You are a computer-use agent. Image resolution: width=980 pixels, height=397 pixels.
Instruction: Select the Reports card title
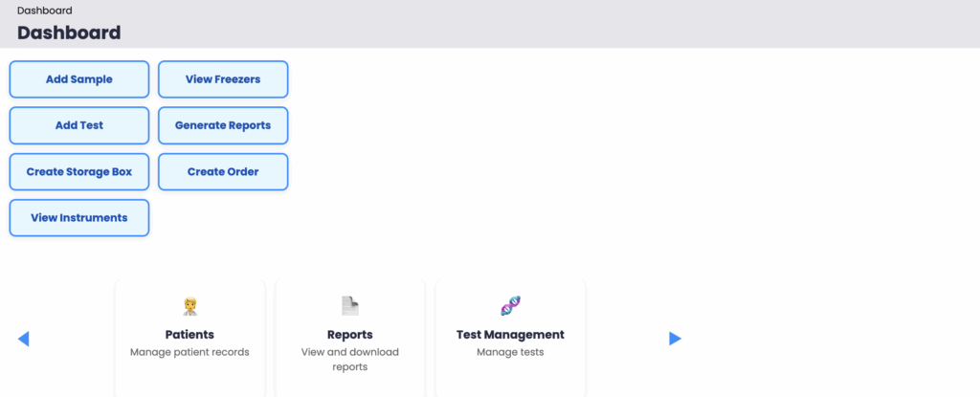(x=349, y=335)
